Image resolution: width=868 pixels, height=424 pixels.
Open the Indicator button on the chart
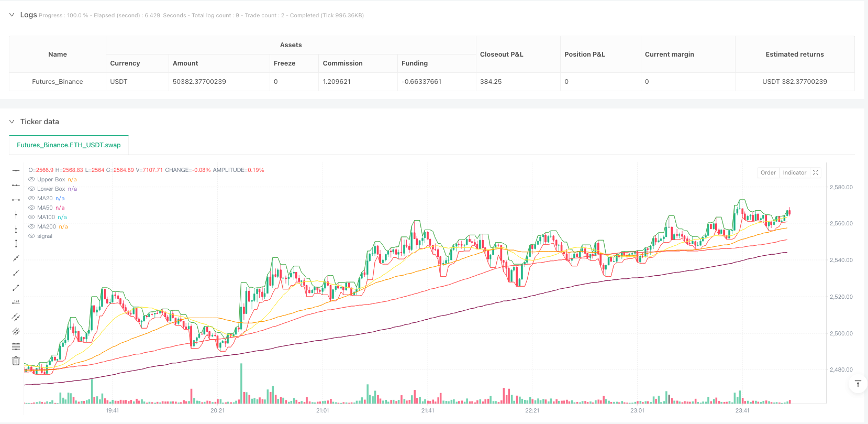tap(794, 172)
